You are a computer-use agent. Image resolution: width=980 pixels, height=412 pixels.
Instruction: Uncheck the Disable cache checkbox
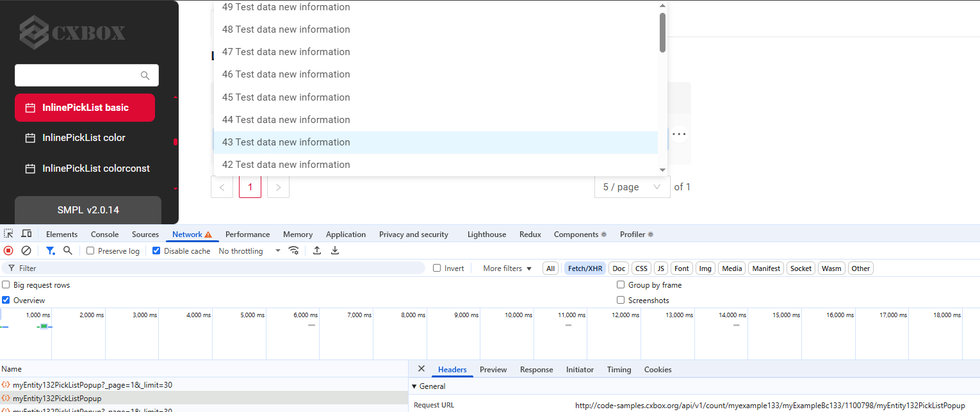point(156,251)
